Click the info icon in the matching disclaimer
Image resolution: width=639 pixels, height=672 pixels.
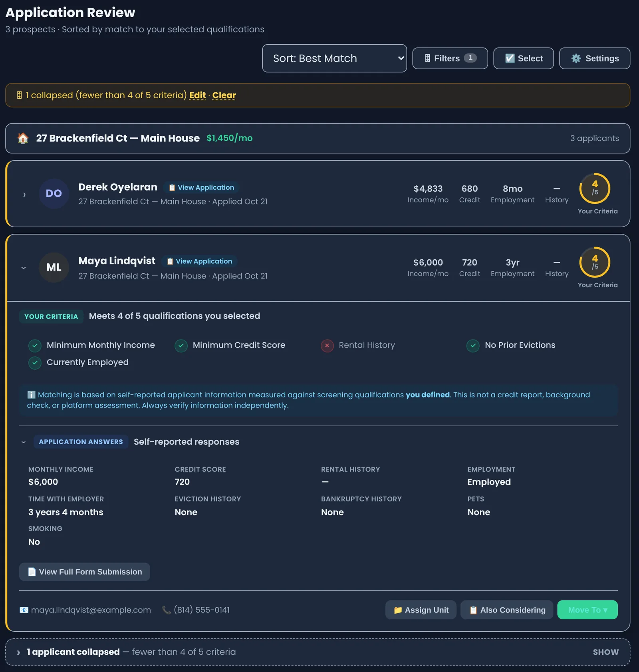coord(31,395)
